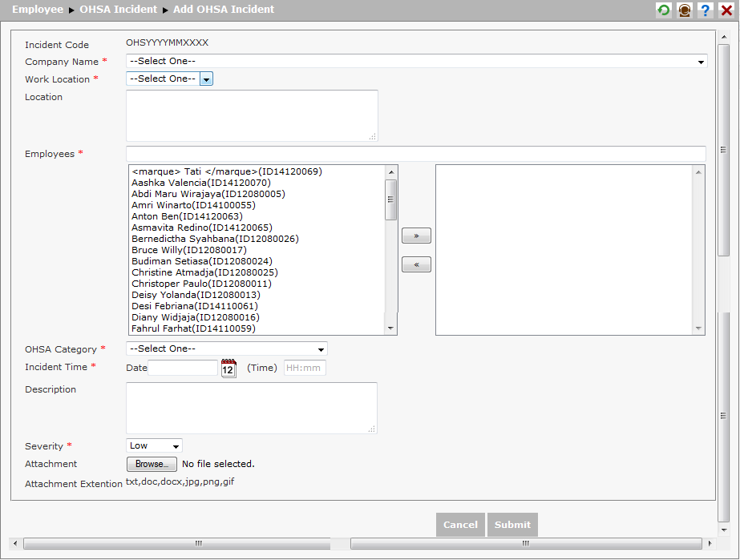Cancel the incident entry
Viewport: 740px width, 560px height.
click(x=459, y=525)
